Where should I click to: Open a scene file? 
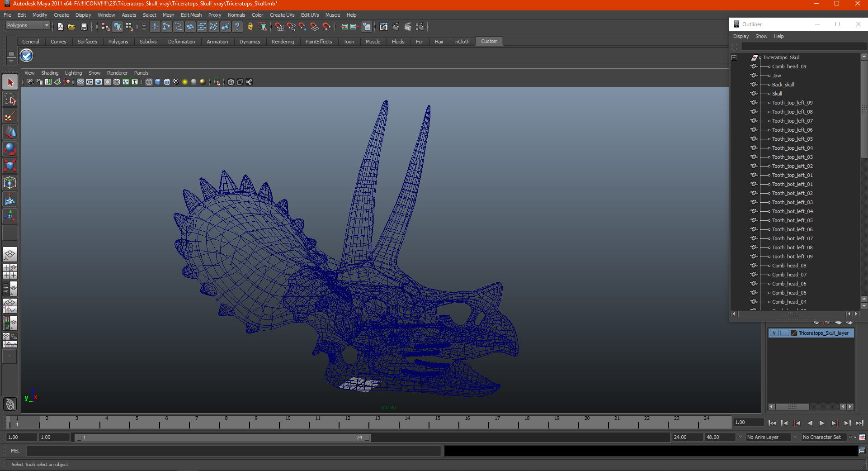(x=71, y=27)
